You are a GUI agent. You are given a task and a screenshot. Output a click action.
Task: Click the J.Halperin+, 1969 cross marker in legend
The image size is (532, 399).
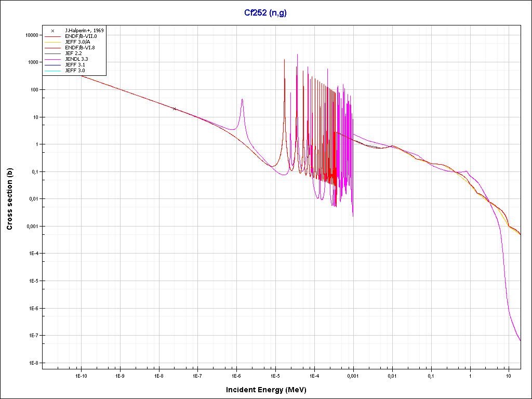[52, 31]
